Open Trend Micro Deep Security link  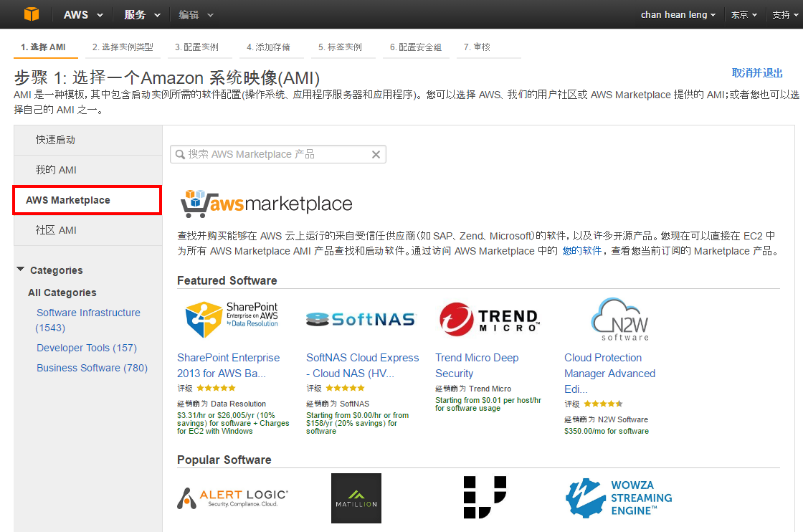pos(477,366)
